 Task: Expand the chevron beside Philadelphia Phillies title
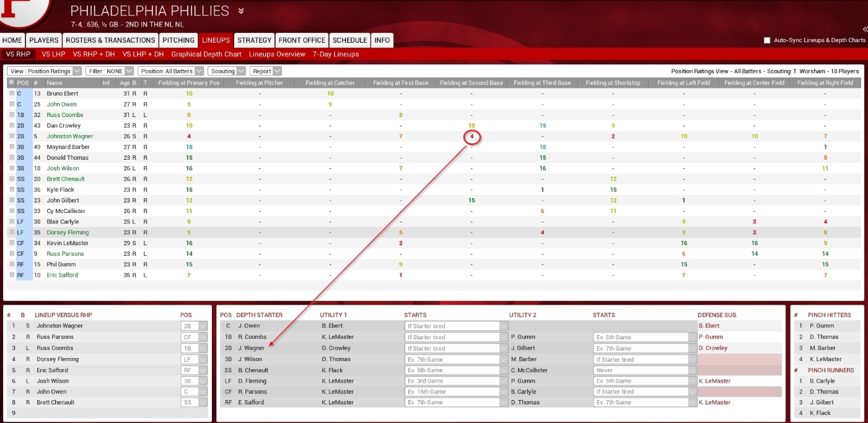[x=241, y=11]
